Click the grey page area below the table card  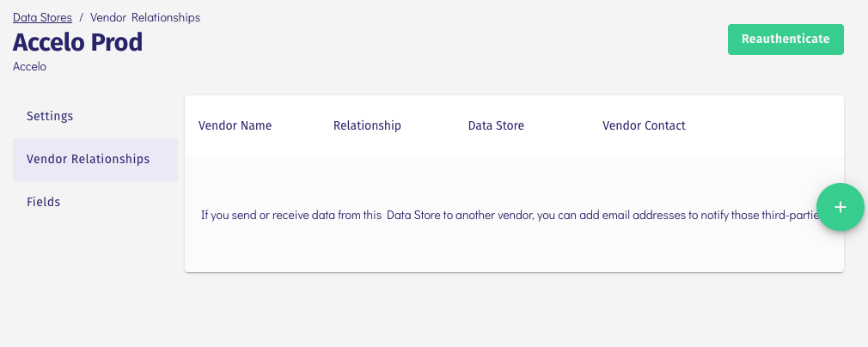click(514, 309)
